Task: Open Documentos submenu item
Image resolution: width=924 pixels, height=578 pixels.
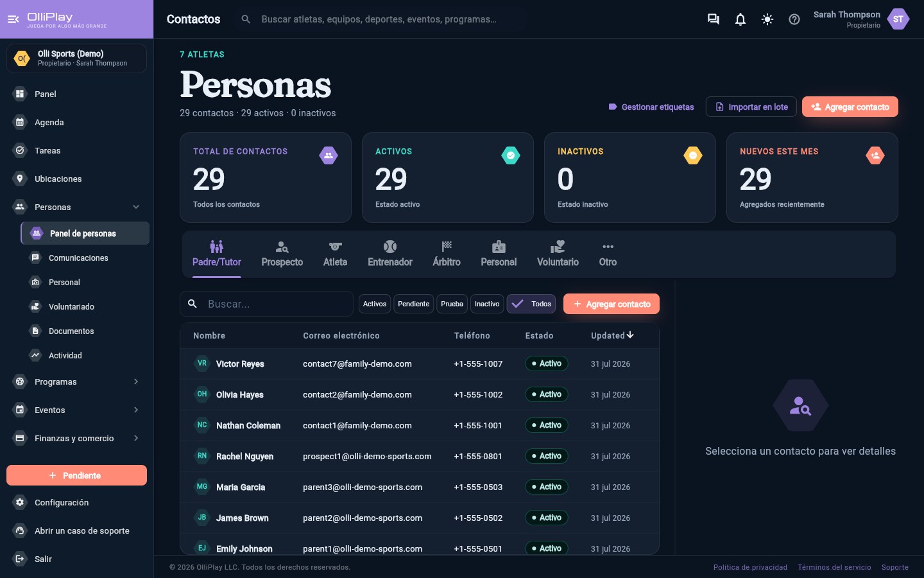Action: (85, 331)
